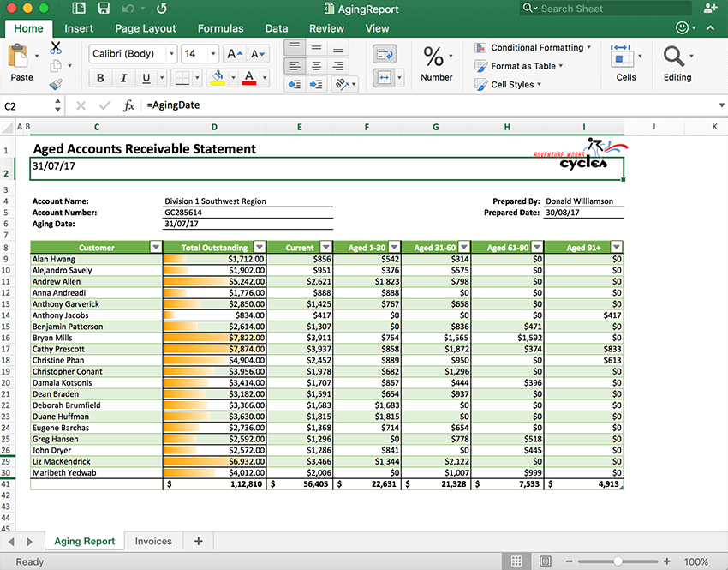Open the Total Outstanding filter dropdown
728x570 pixels.
point(257,246)
